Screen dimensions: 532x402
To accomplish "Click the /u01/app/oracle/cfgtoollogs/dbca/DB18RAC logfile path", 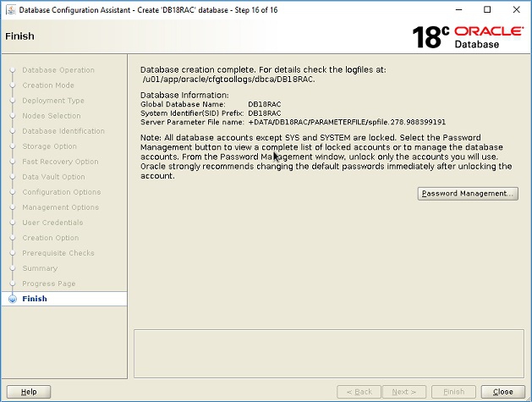I will (228, 79).
